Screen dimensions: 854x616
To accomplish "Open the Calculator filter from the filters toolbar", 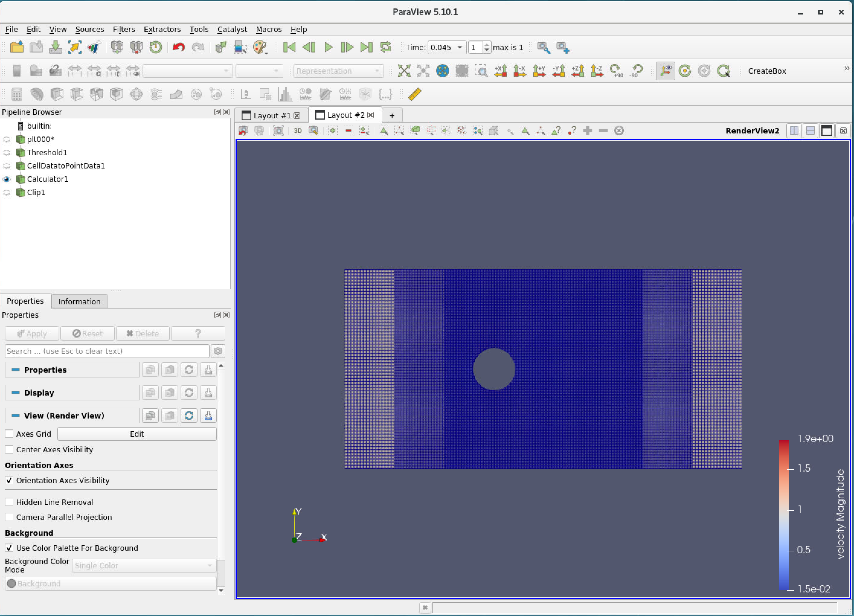I will pos(17,94).
